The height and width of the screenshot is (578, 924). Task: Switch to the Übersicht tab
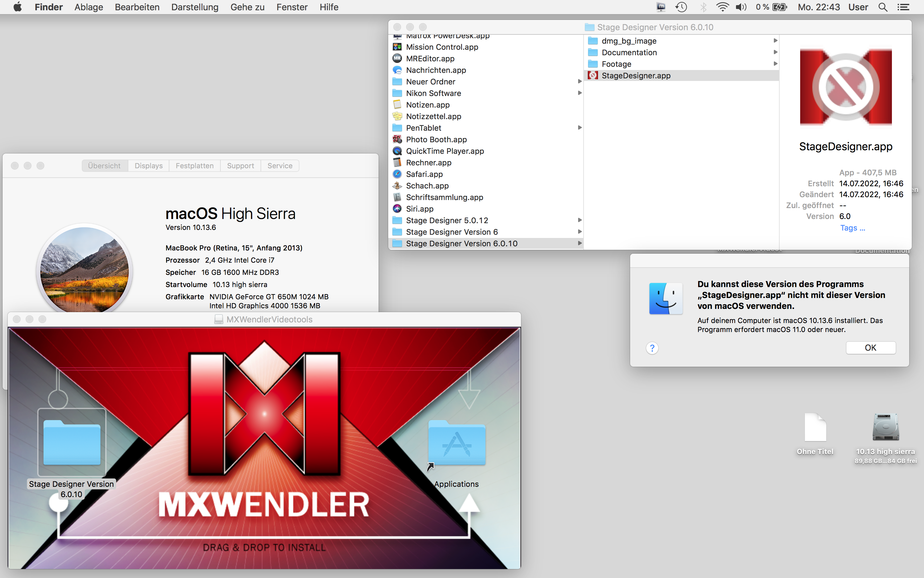(105, 165)
